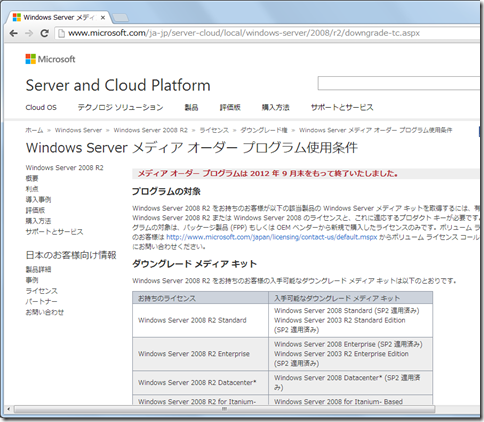Select the Windows Server メディア tab
Screen dimensions: 484x422
[59, 18]
